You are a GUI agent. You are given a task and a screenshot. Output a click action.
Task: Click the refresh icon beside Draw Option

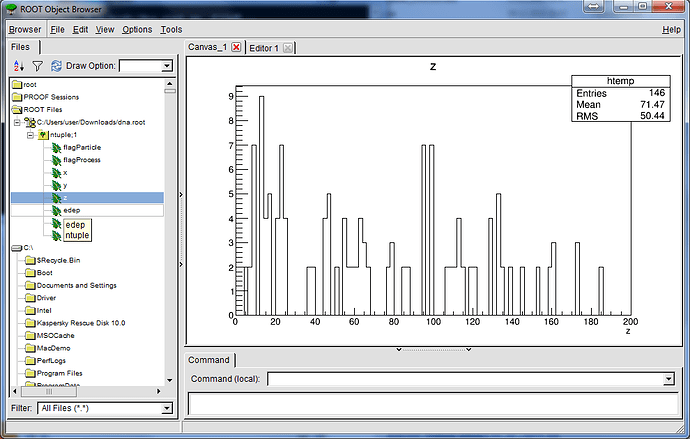pos(56,66)
